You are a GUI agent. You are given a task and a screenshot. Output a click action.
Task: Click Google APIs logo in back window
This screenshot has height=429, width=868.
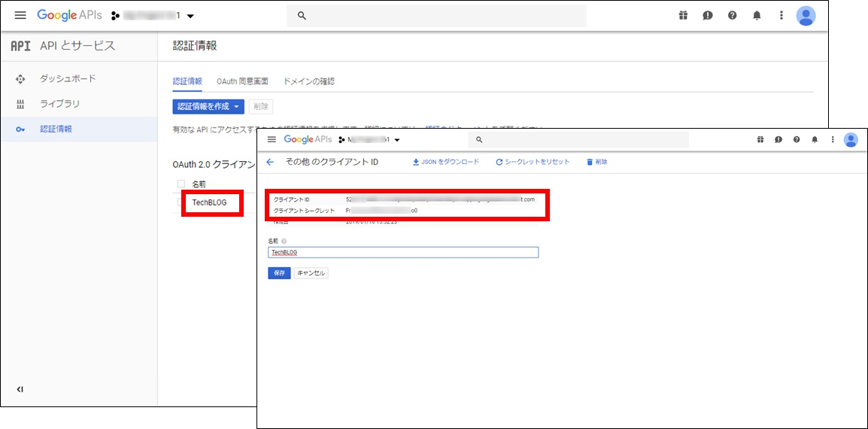69,16
